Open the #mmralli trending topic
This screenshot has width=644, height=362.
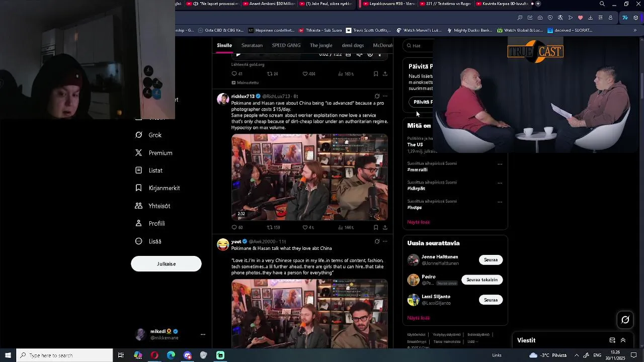(x=418, y=170)
